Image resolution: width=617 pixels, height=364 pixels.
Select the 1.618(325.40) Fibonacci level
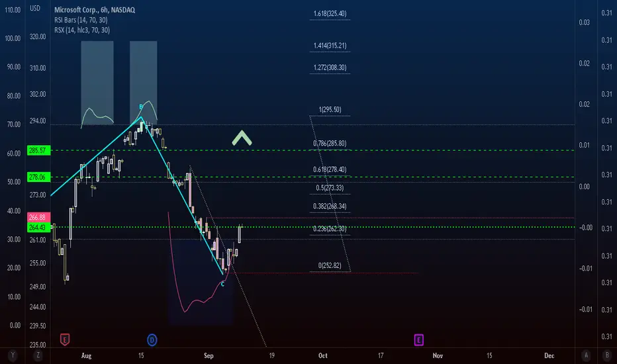330,14
